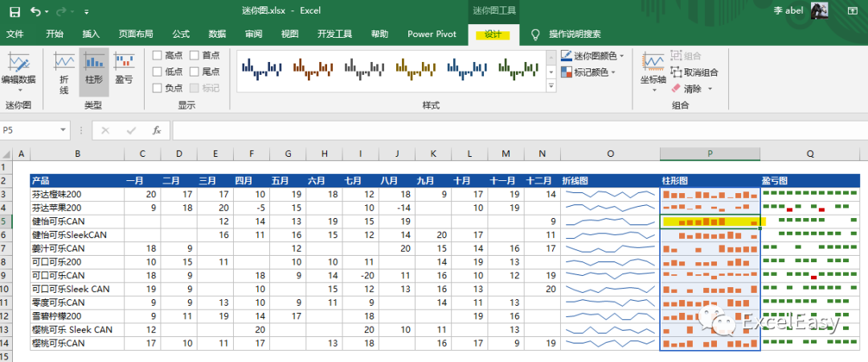Click the formula bar confirm checkmark
The width and height of the screenshot is (868, 362).
[131, 130]
